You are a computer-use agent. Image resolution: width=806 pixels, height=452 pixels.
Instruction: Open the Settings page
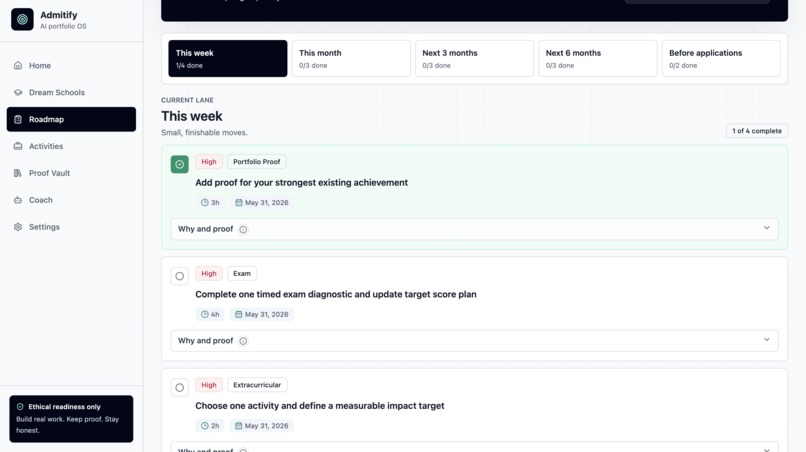click(71, 227)
